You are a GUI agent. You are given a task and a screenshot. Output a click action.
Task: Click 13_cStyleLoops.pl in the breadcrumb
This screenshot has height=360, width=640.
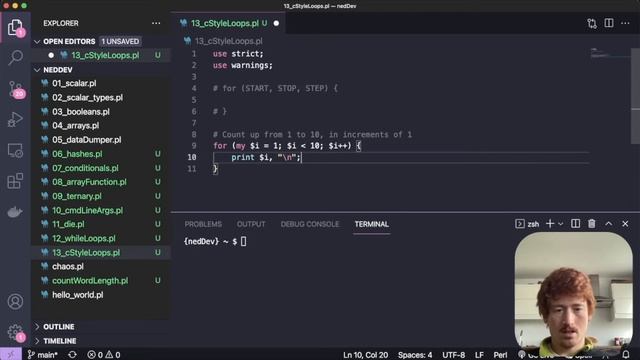(x=229, y=41)
